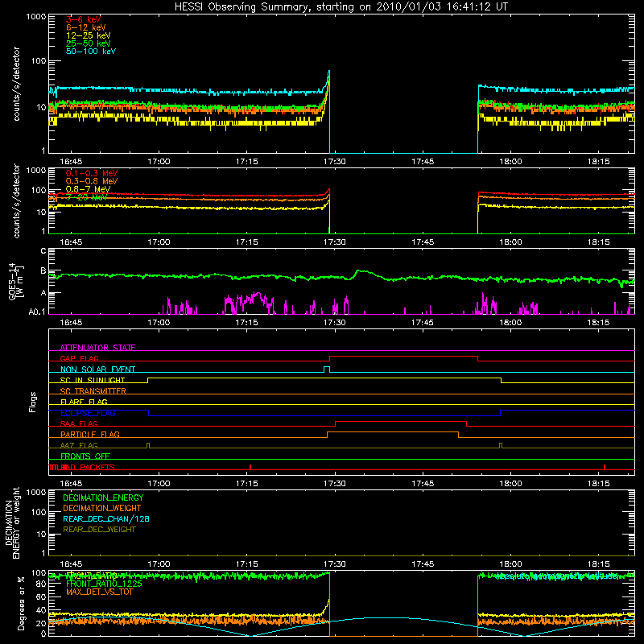Click the SAA_FLAG label
Screen dimensions: 644x644
point(79,423)
